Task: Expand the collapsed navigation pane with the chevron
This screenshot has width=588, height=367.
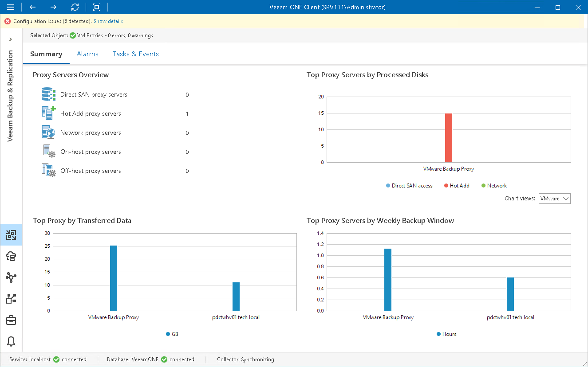Action: (11, 39)
